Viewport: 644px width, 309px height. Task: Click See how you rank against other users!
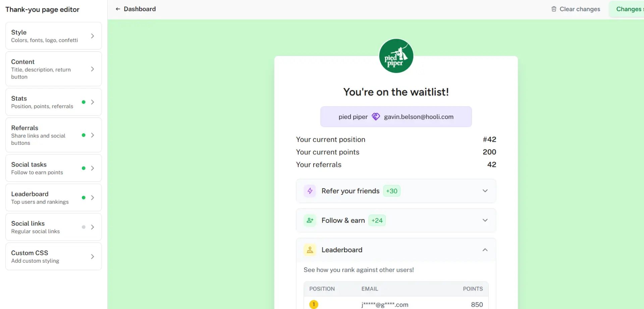point(359,270)
